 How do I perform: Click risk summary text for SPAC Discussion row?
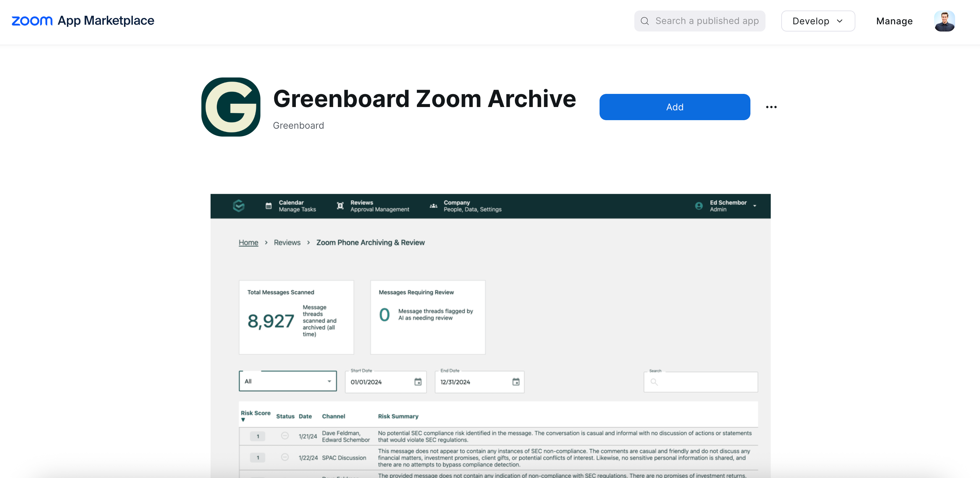564,457
